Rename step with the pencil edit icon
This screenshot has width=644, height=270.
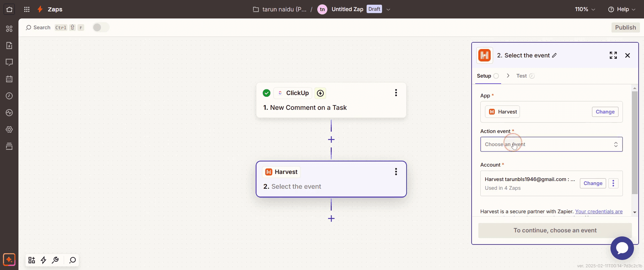(554, 55)
